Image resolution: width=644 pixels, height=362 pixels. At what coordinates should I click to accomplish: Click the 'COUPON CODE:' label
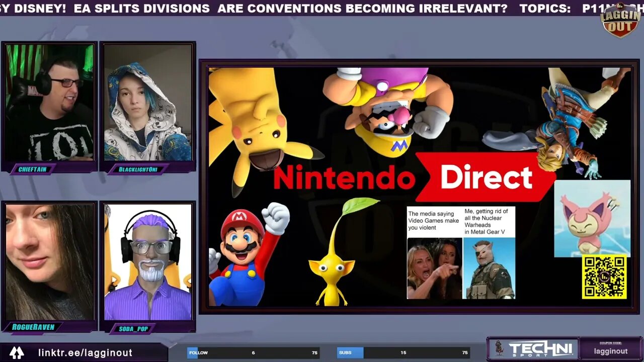click(x=610, y=343)
